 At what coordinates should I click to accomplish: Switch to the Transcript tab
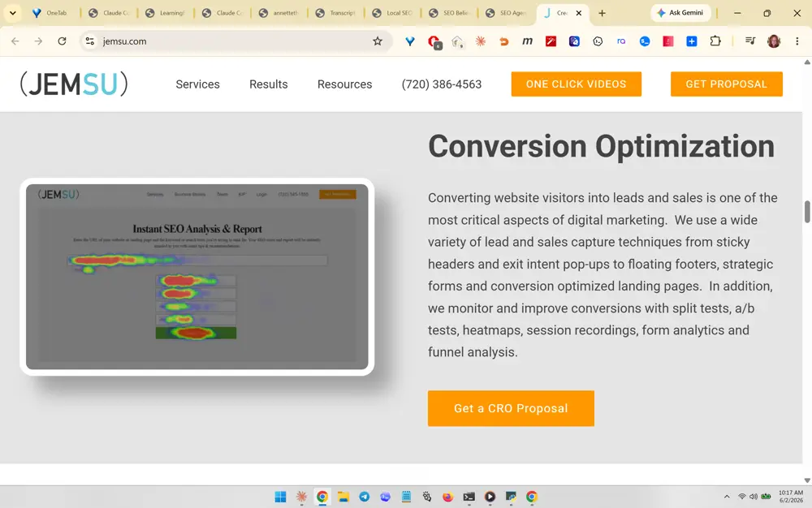pyautogui.click(x=335, y=13)
